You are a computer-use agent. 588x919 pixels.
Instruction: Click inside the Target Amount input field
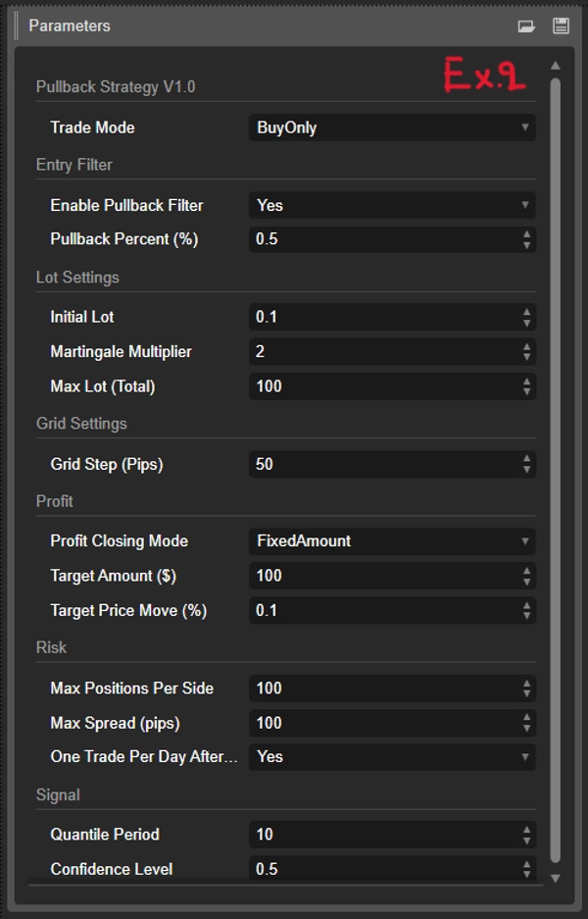pyautogui.click(x=382, y=576)
